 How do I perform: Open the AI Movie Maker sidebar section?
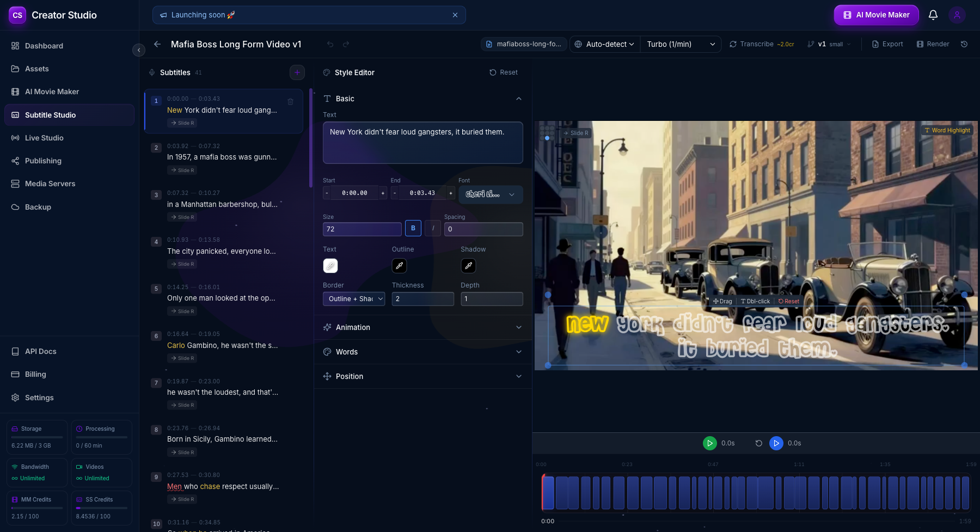click(x=52, y=91)
